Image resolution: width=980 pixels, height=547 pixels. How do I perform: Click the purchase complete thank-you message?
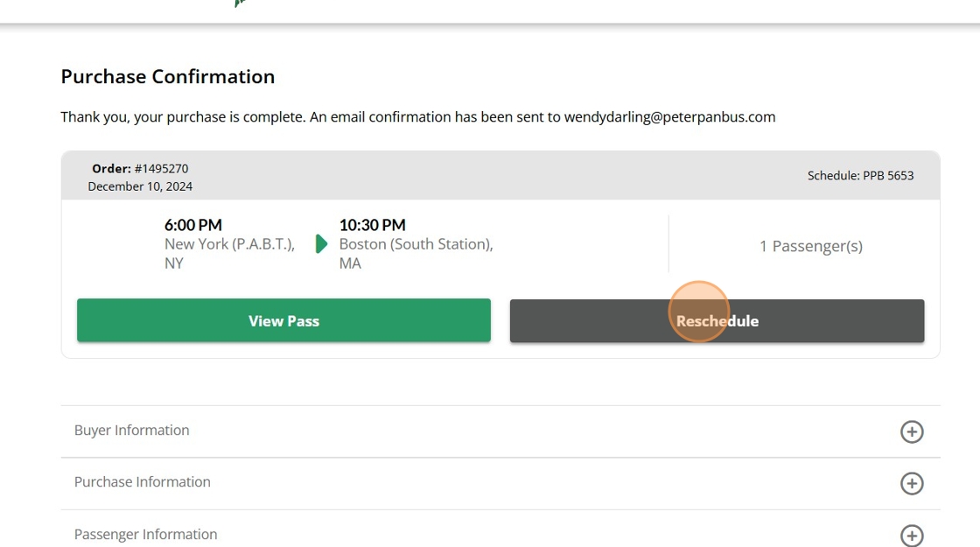pos(311,117)
